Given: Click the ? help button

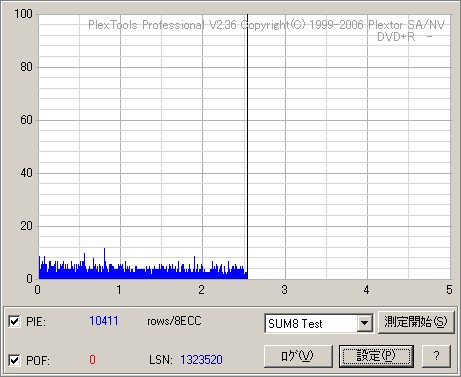Looking at the screenshot, I should coord(436,356).
